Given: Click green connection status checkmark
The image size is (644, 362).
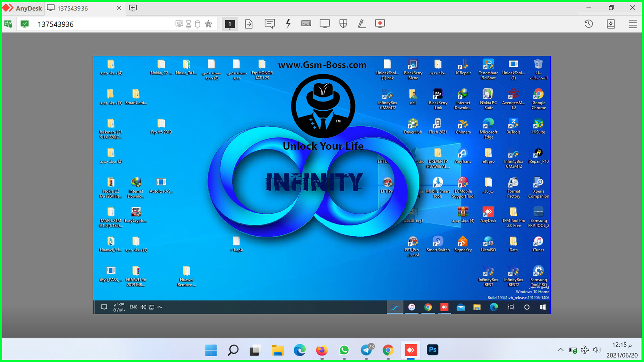Looking at the screenshot, I should [24, 24].
